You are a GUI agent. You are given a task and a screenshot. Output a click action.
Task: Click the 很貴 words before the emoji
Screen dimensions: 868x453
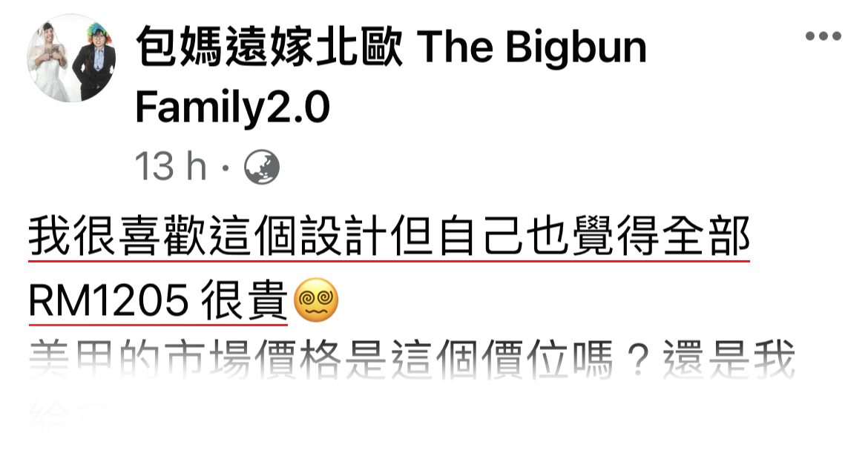(244, 301)
